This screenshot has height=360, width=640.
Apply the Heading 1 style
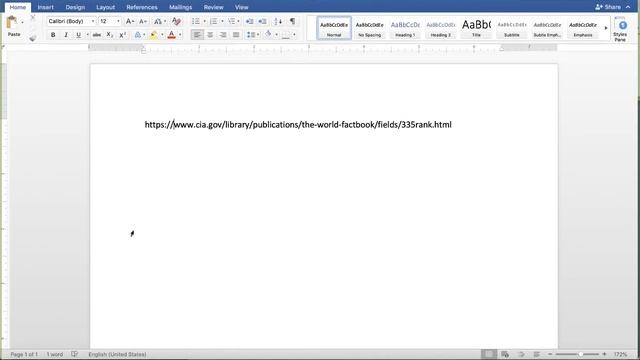pos(405,28)
